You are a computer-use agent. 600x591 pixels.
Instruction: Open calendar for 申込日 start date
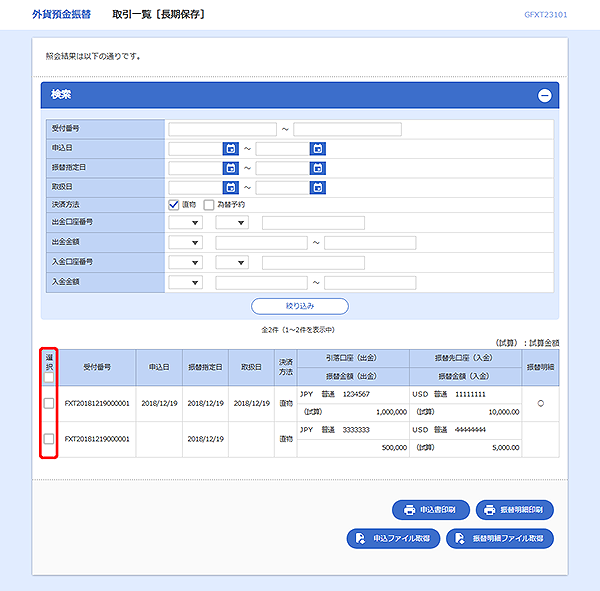230,149
